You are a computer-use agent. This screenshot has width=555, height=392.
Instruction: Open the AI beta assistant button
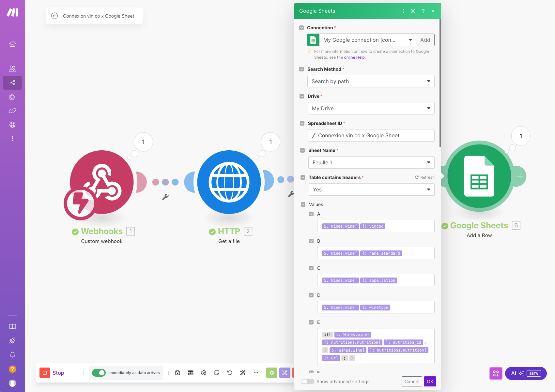(526, 373)
